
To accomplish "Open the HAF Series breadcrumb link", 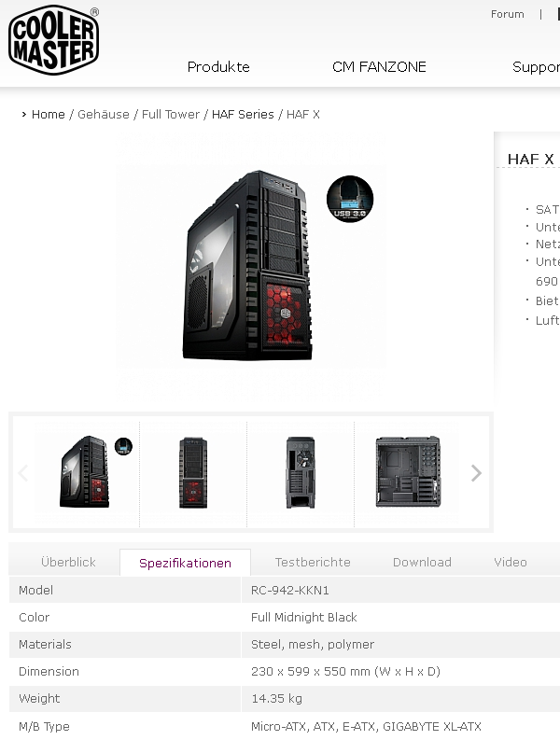I will coord(243,114).
